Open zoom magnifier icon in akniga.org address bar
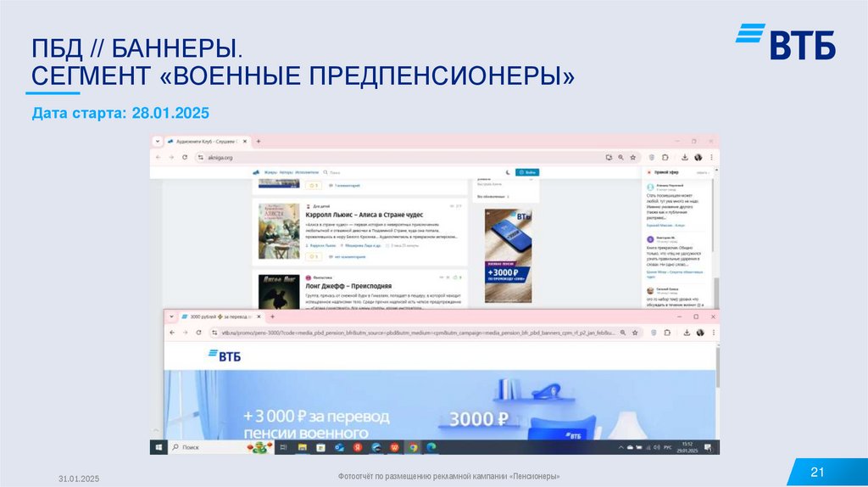This screenshot has width=868, height=487. [620, 157]
